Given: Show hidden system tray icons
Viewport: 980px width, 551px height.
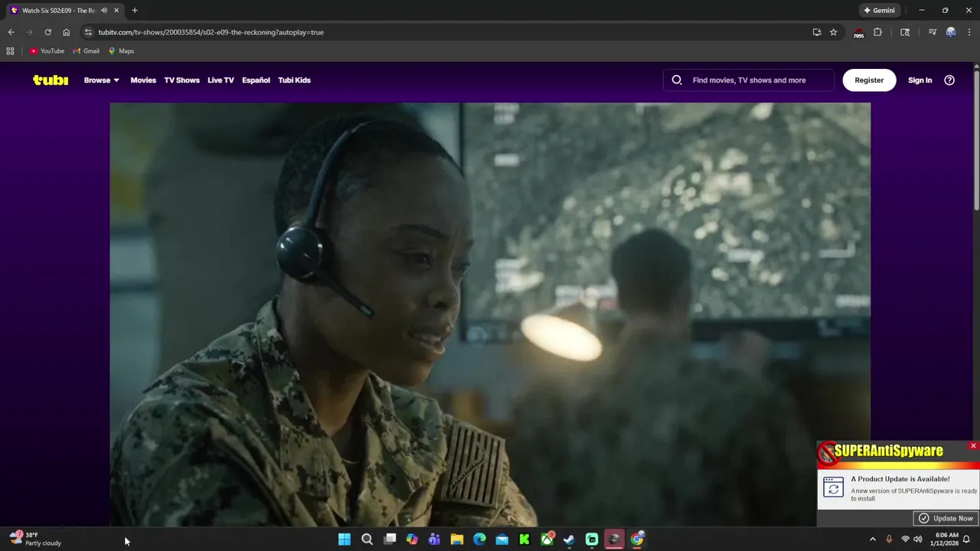Looking at the screenshot, I should pyautogui.click(x=872, y=540).
